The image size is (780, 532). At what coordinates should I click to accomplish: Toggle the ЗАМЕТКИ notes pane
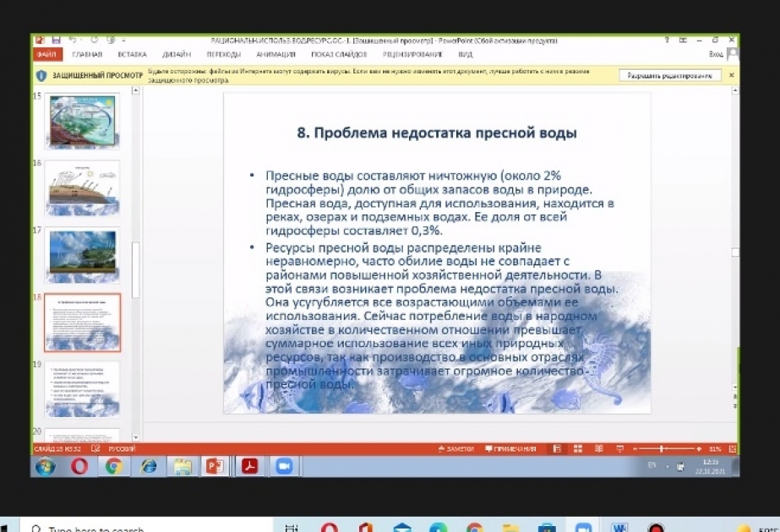pos(455,449)
